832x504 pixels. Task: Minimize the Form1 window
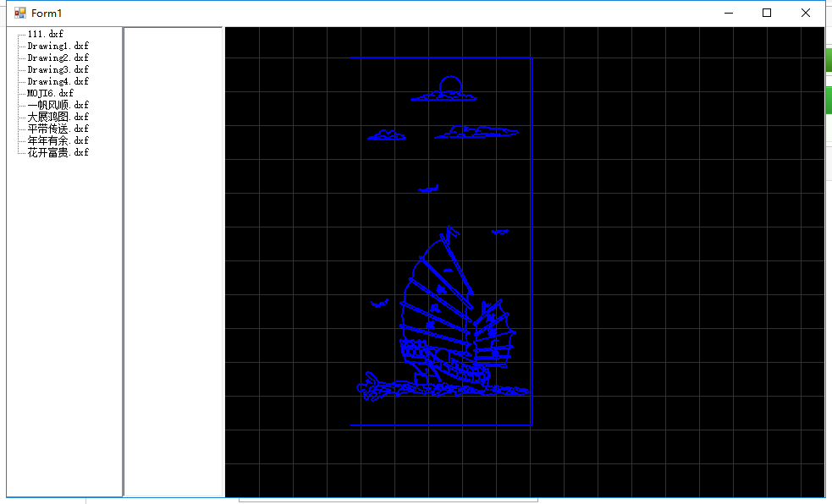tap(728, 13)
